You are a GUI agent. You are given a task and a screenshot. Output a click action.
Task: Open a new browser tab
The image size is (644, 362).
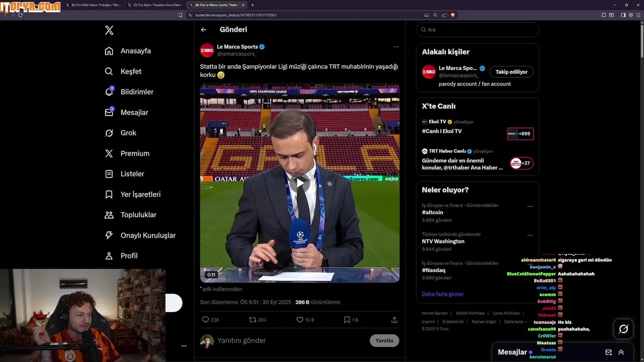click(253, 5)
